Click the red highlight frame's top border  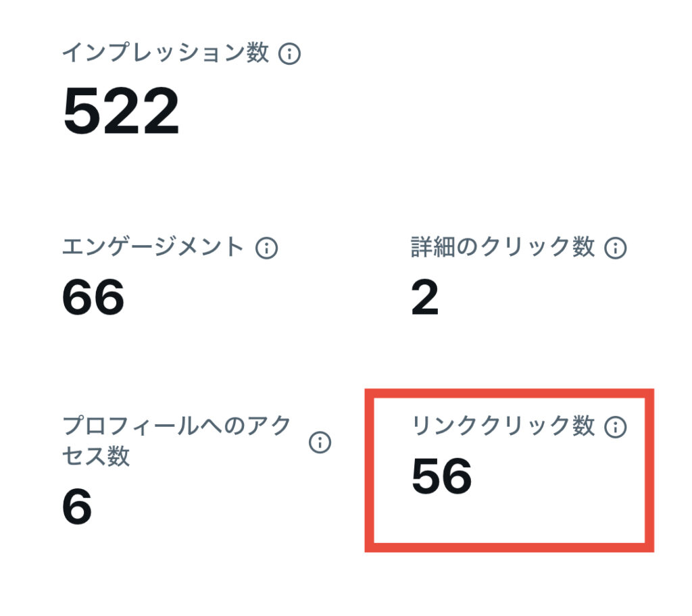pos(510,393)
